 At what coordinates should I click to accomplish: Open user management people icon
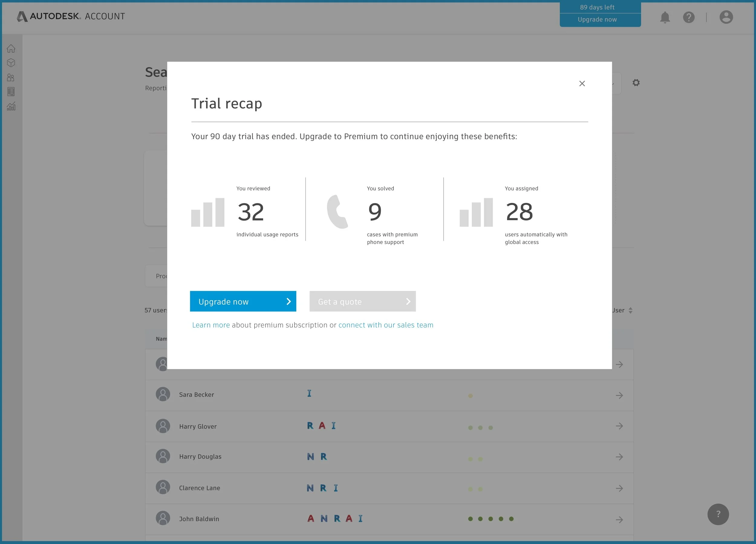[x=11, y=78]
